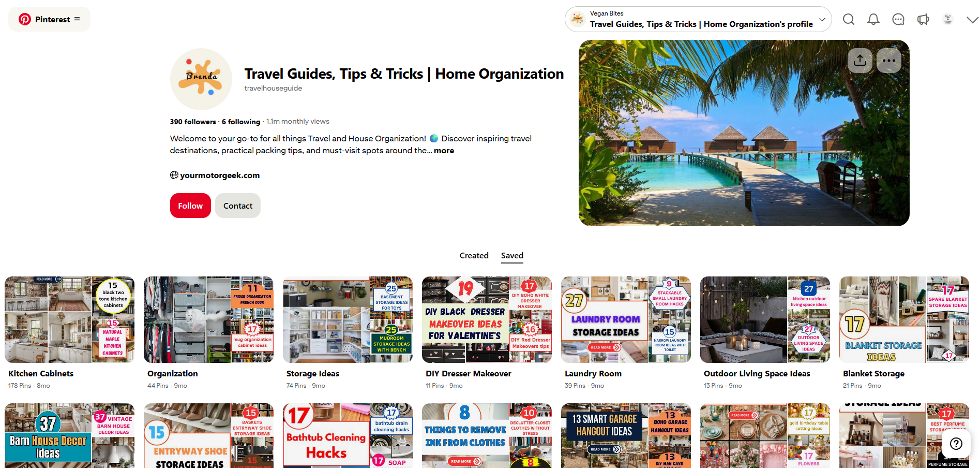Screen dimensions: 980x468
Task: Expand the bio with the more link
Action: click(444, 151)
